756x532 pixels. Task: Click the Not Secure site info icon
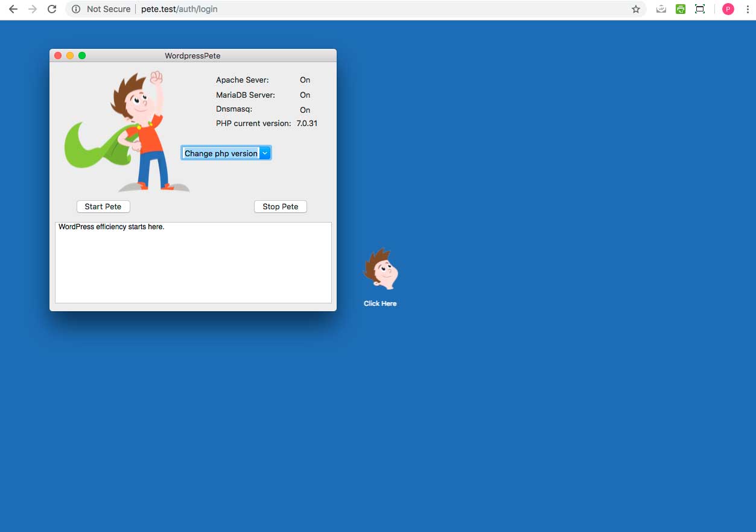tap(76, 9)
